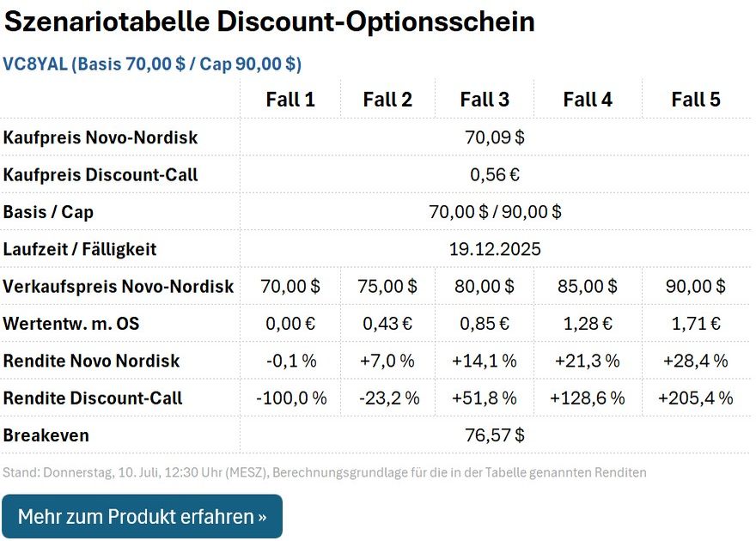The width and height of the screenshot is (756, 541).
Task: Select the +205,4 % return cell
Action: (696, 398)
